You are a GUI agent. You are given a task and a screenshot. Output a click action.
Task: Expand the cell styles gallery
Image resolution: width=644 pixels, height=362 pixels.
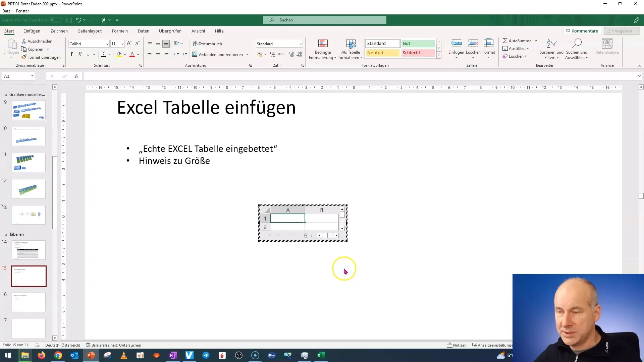point(439,55)
